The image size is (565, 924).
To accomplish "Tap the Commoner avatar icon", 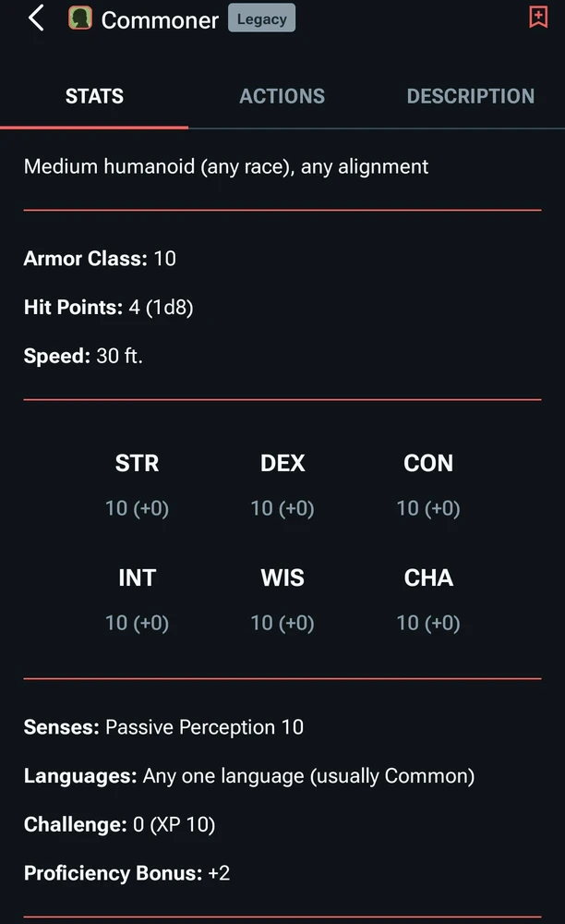I will pos(80,18).
